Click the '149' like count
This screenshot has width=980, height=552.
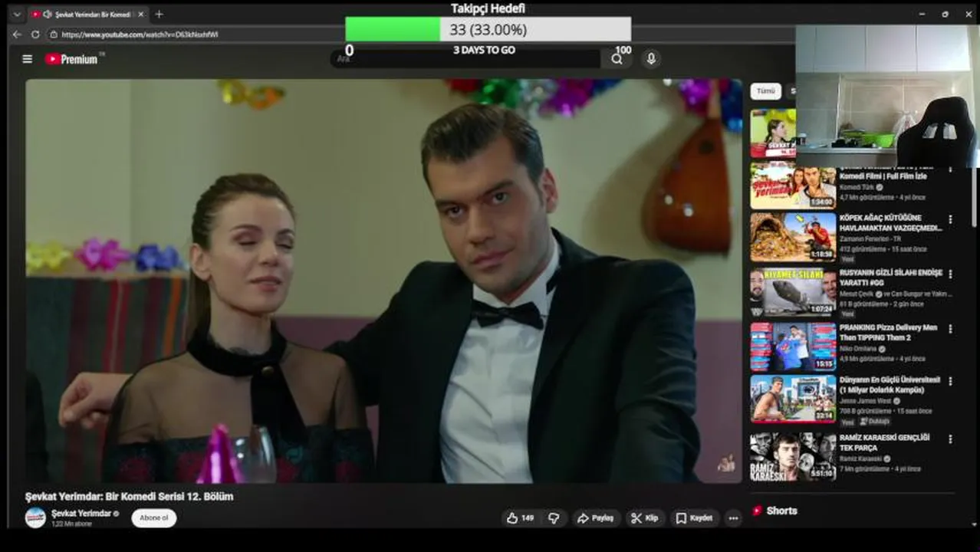[x=528, y=518]
